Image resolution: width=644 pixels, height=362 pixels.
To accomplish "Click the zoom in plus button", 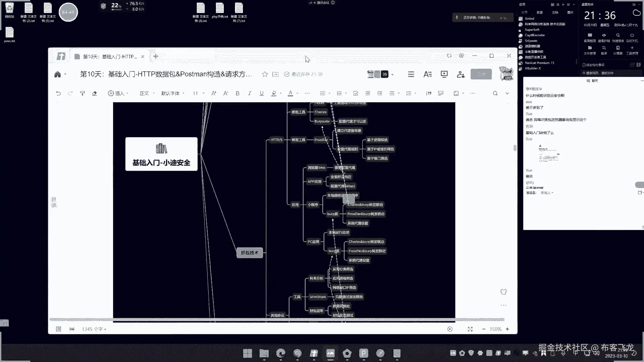I will click(507, 329).
